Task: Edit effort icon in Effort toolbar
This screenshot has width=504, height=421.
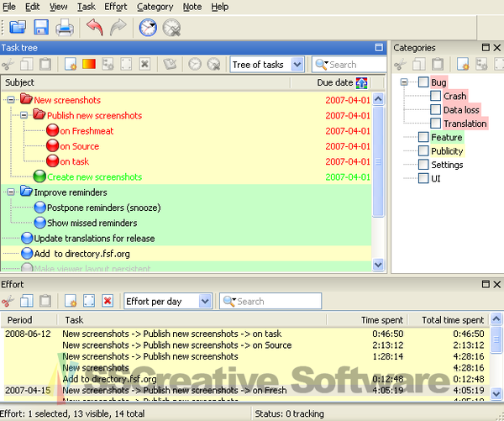Action: coord(89,302)
